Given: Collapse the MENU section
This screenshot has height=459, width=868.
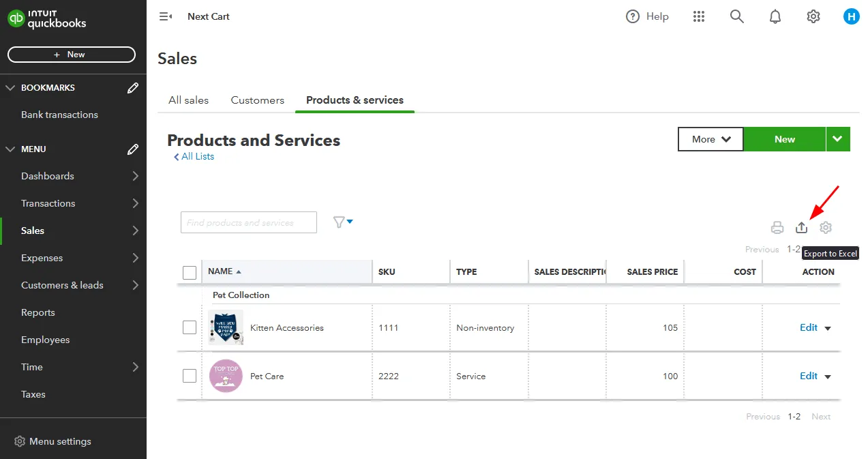Looking at the screenshot, I should [10, 149].
